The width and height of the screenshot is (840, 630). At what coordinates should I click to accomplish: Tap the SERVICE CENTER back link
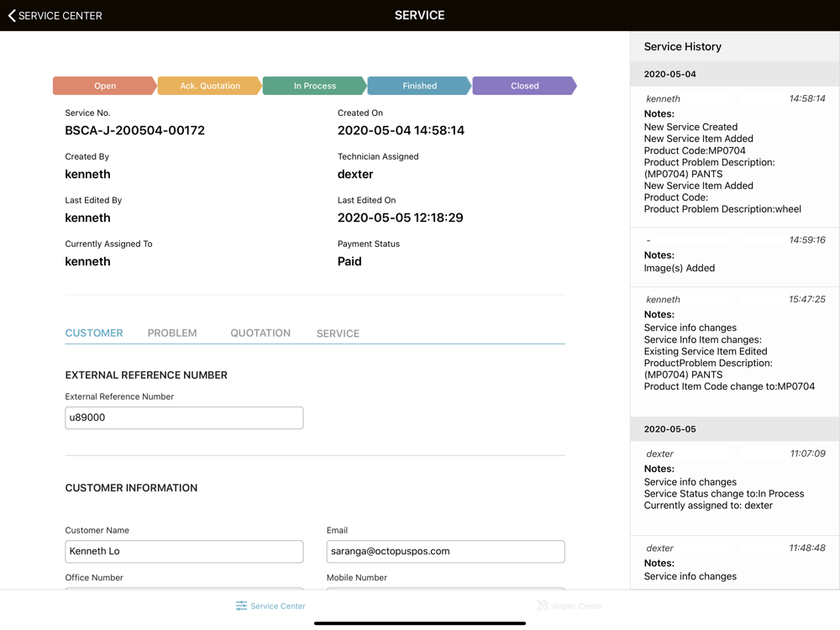click(60, 15)
